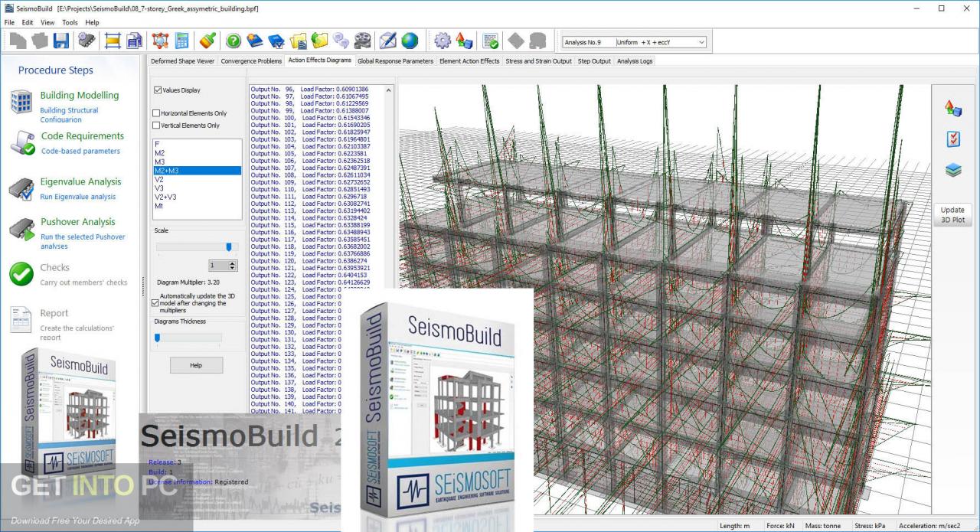Image resolution: width=980 pixels, height=532 pixels.
Task: Click the speech bubbles forum icon
Action: click(x=341, y=41)
